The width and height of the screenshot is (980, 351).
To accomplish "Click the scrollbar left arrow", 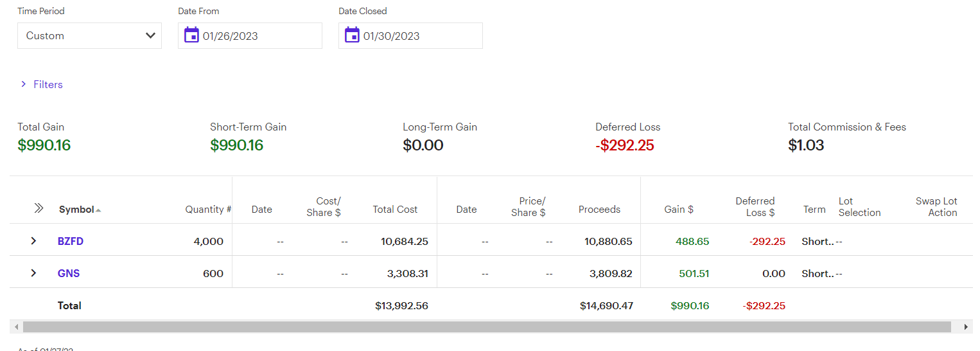I will pyautogui.click(x=16, y=327).
